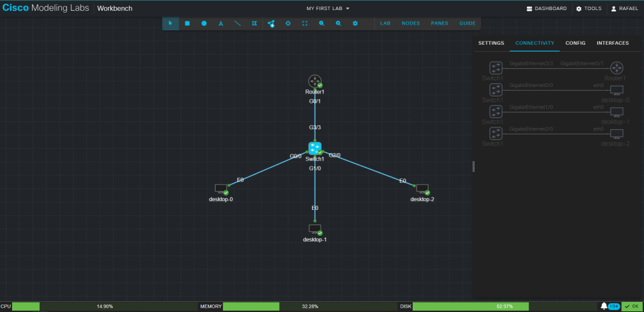Screen dimensions: 644x312
Task: Choose the ellipse annotation tool
Action: point(204,23)
